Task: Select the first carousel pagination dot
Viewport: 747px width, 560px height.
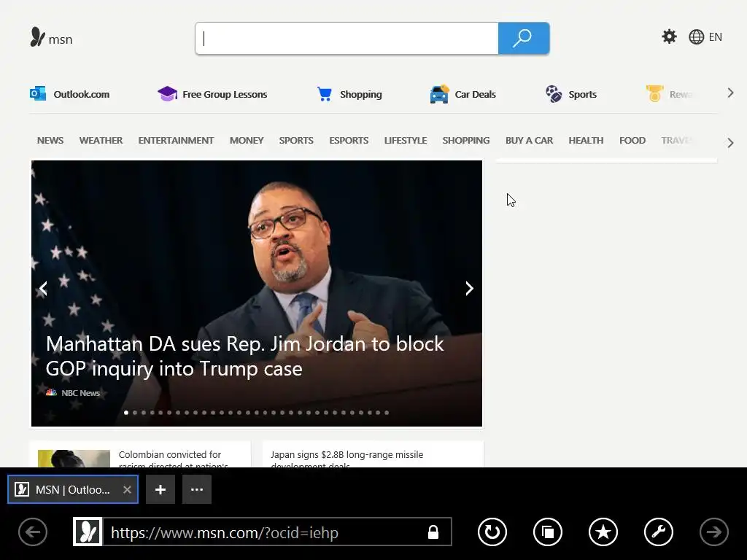Action: click(126, 413)
